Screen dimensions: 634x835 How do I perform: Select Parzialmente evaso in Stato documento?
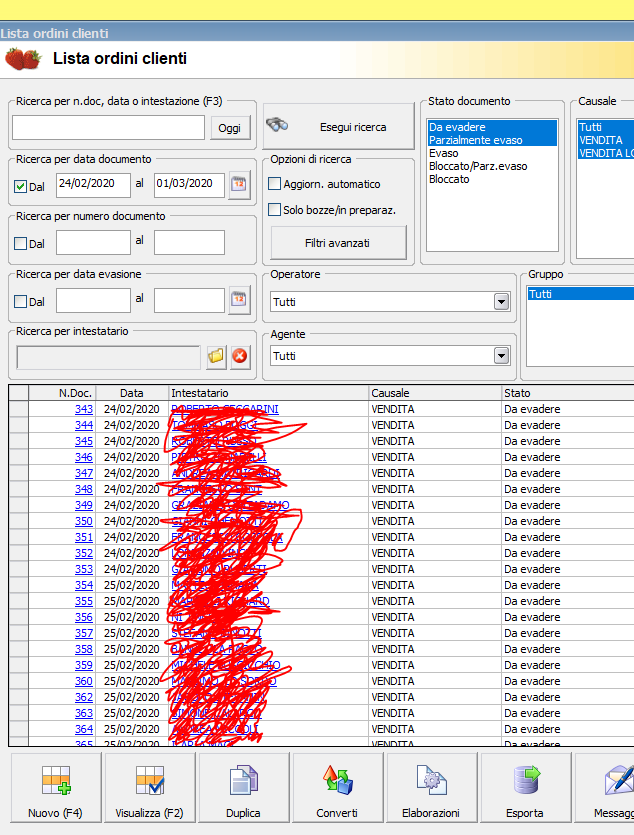[x=492, y=140]
